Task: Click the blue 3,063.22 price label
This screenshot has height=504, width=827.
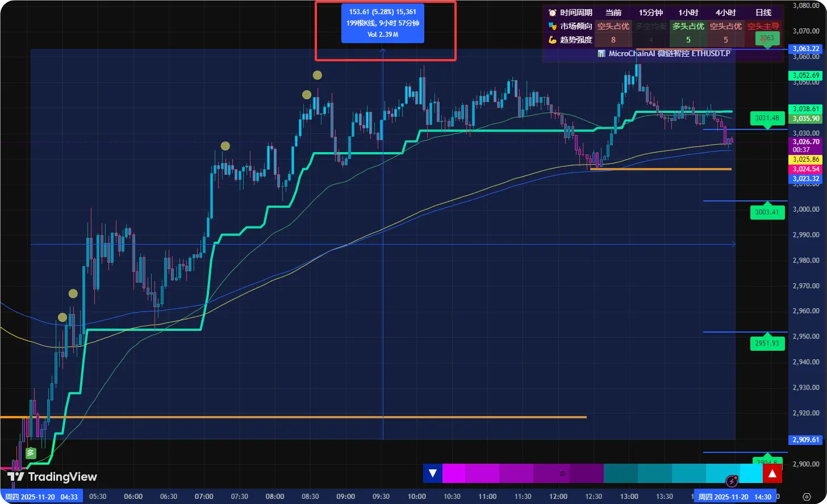Action: click(805, 49)
